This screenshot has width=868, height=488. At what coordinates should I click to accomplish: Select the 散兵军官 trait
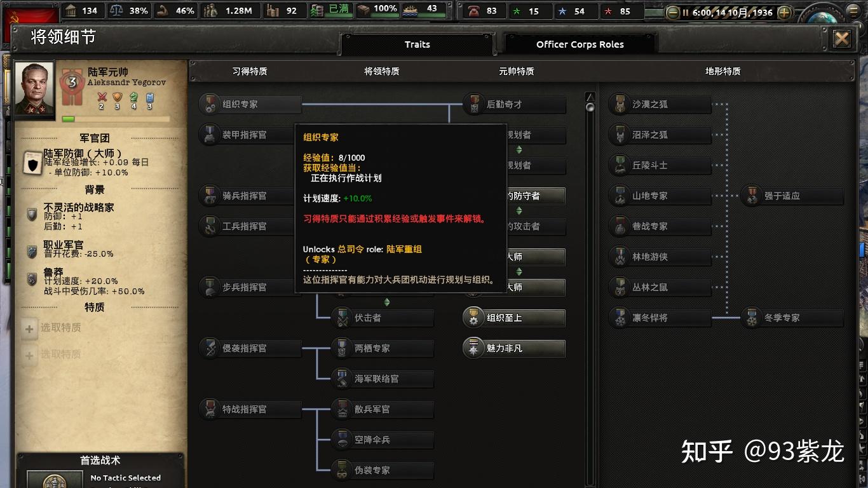tap(383, 409)
